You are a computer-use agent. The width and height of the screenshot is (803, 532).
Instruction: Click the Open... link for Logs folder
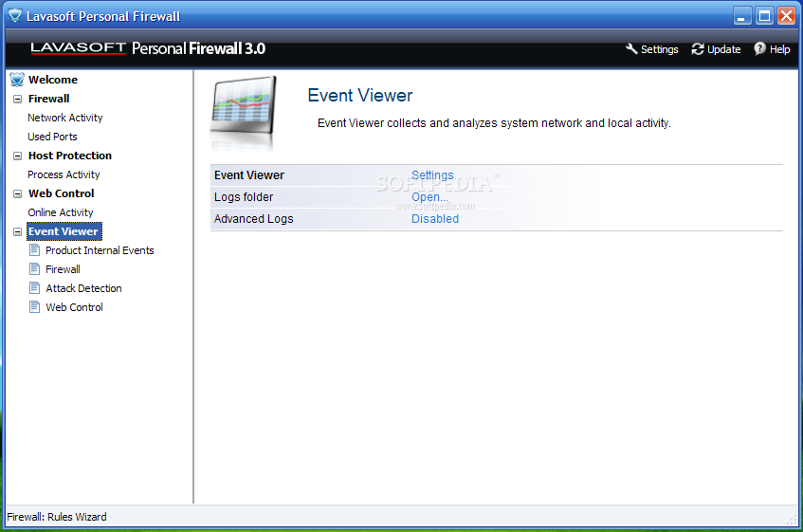coord(429,196)
